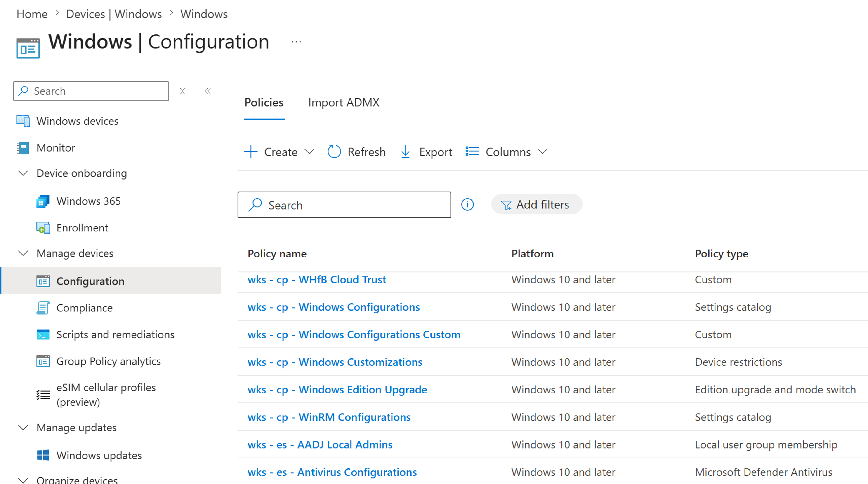Select Enrollment label in sidebar
The image size is (868, 484).
(82, 228)
